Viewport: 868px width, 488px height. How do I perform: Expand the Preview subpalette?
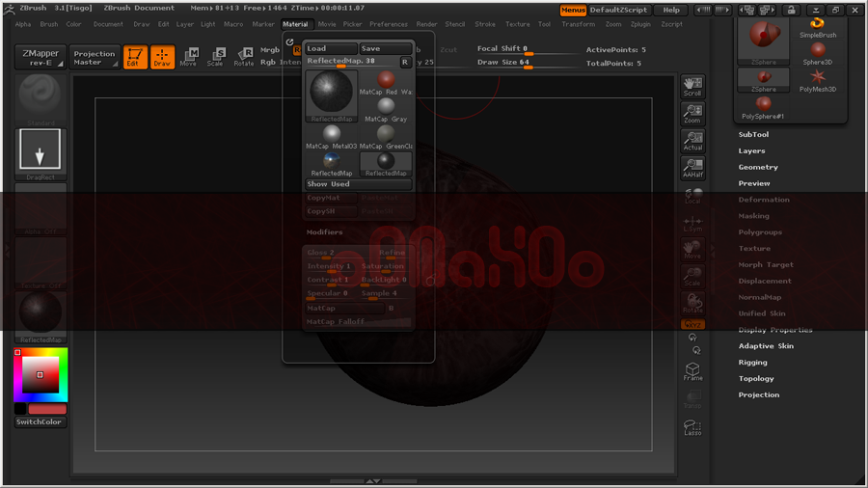[x=754, y=183]
